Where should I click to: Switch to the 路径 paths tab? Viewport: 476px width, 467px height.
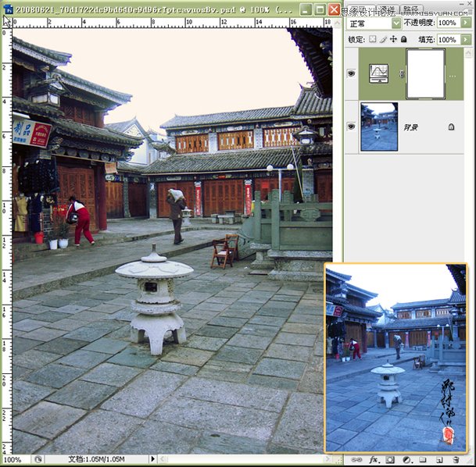tap(410, 9)
